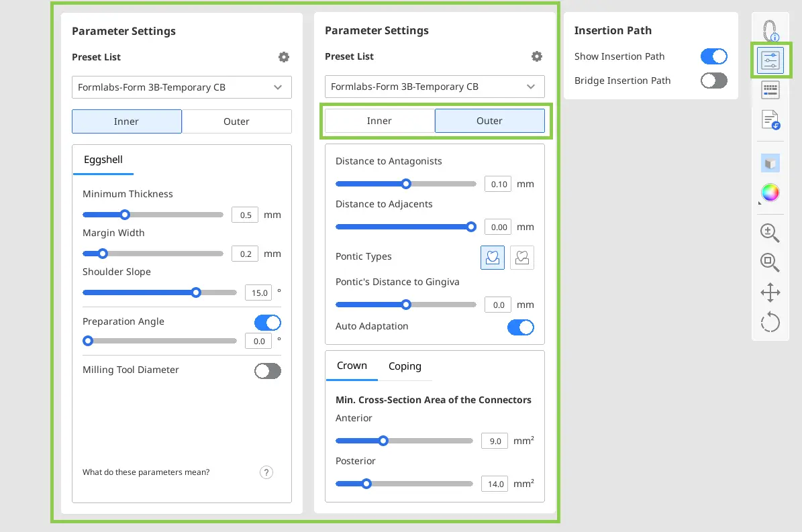802x532 pixels.
Task: Select the first pontic type icon
Action: click(493, 257)
